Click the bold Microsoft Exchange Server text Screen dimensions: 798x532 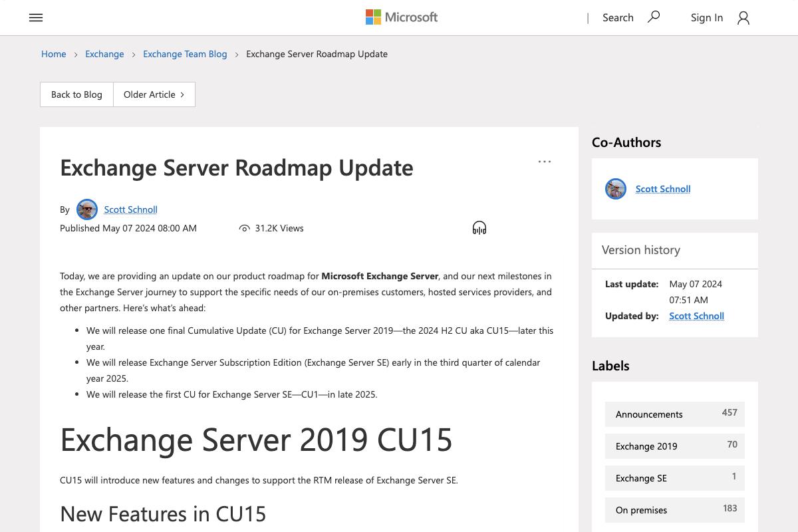[x=380, y=276]
